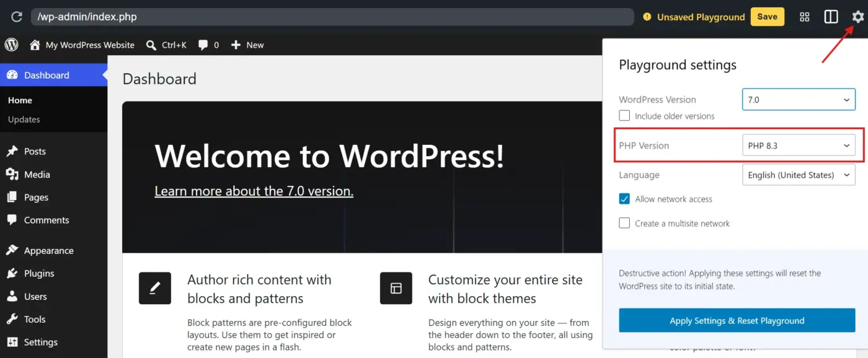Click the unsaved warning dot icon
Image resolution: width=868 pixels, height=358 pixels.
click(x=647, y=17)
